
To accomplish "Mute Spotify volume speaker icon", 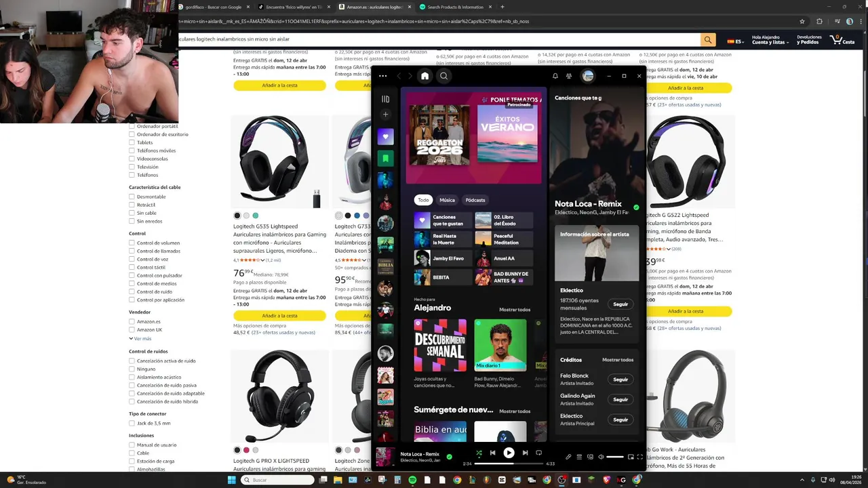I will [601, 457].
